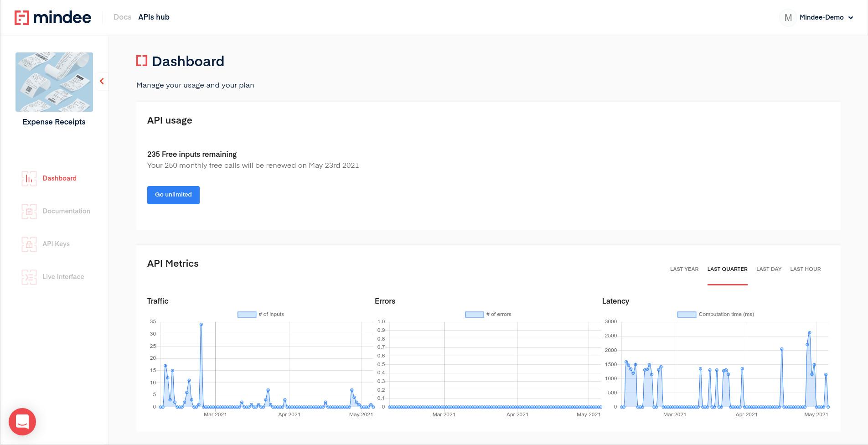Image resolution: width=868 pixels, height=445 pixels.
Task: Switch metrics to the LAST HOUR tab
Action: coord(805,269)
